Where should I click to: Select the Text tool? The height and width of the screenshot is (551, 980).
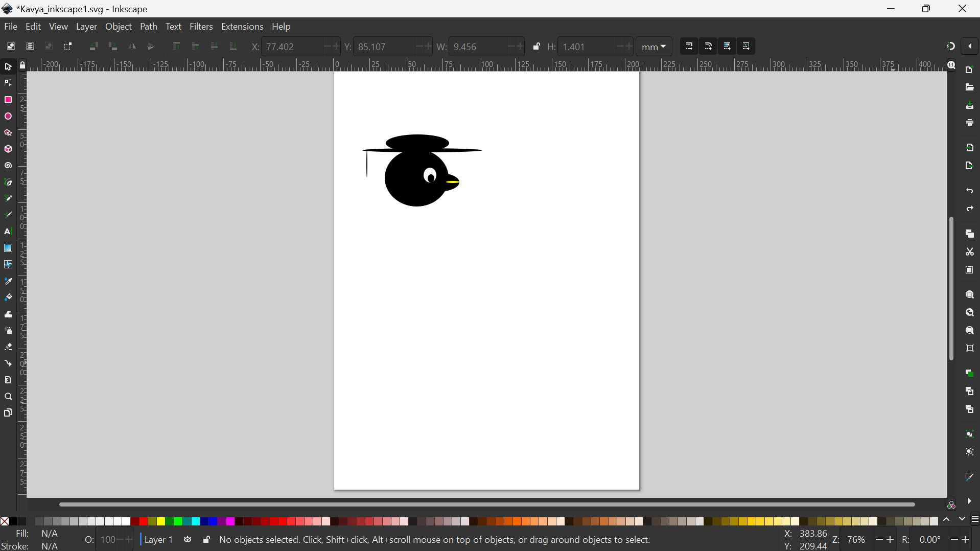click(x=8, y=232)
